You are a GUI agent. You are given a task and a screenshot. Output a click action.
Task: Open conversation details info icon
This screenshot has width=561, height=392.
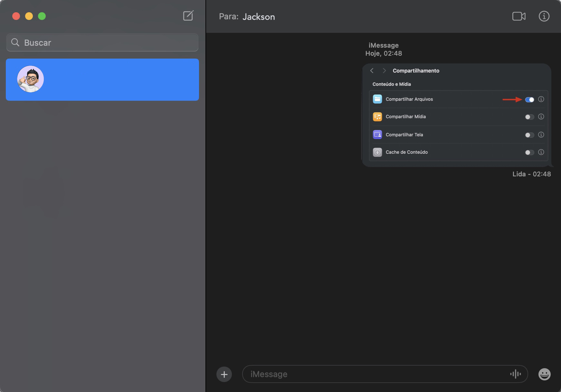[544, 16]
